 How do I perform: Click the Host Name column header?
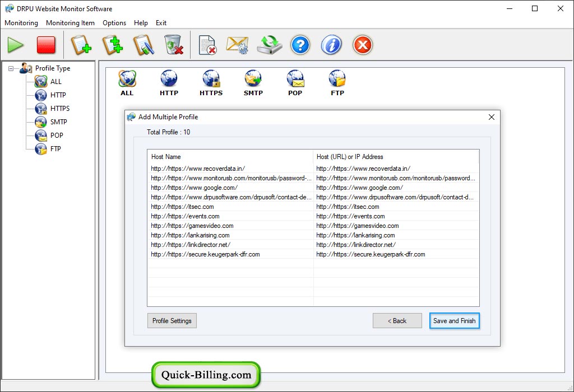click(x=230, y=156)
